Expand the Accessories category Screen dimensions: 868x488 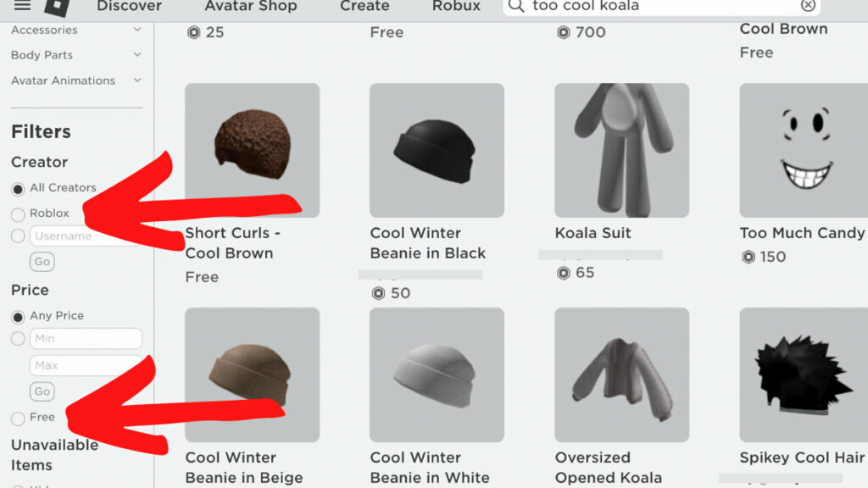[76, 30]
